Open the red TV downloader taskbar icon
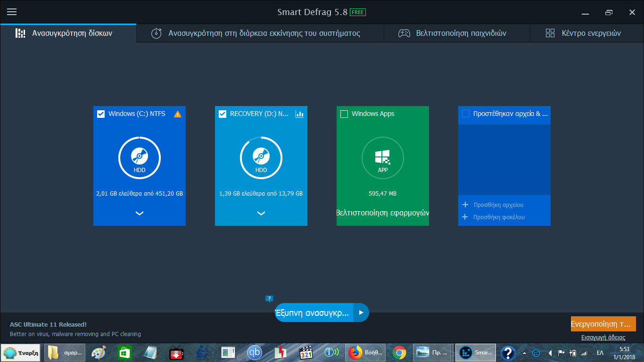Viewport: 644px width, 362px height. point(176,353)
